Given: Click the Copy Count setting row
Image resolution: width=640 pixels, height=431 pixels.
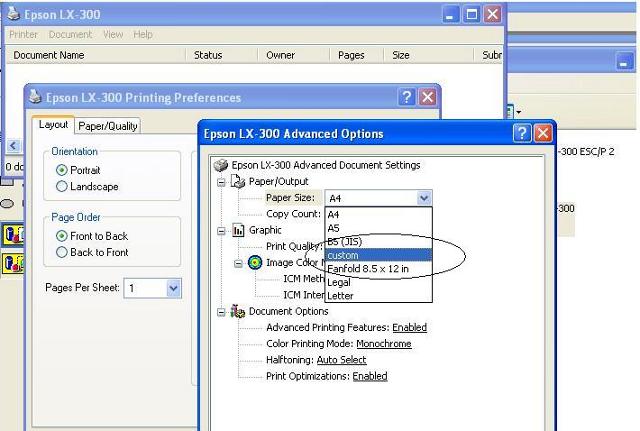Looking at the screenshot, I should click(293, 214).
